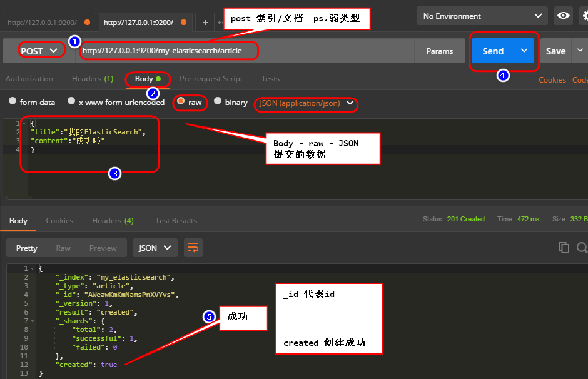The image size is (588, 379).
Task: Switch to response Cookies tab
Action: (x=59, y=220)
